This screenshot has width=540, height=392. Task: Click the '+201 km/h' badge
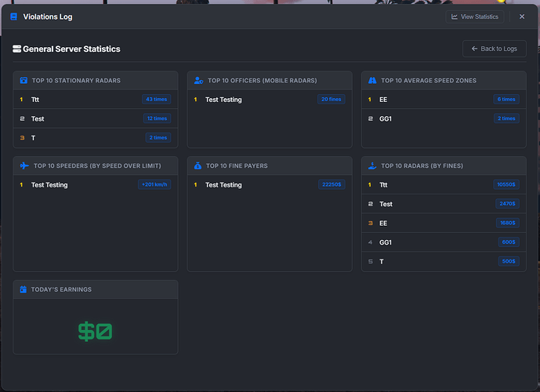point(154,185)
